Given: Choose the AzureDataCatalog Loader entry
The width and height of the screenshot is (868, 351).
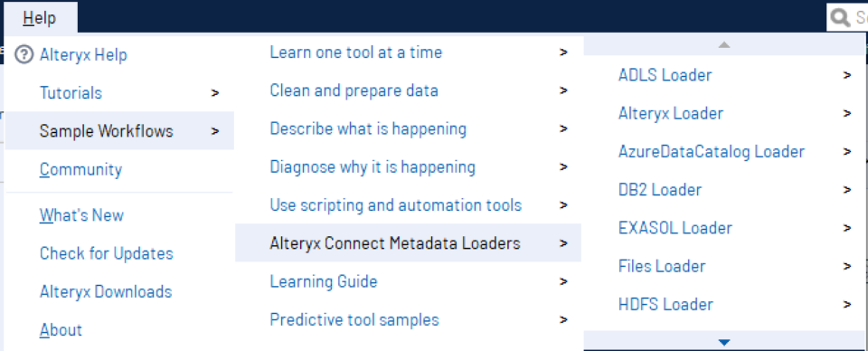Looking at the screenshot, I should click(x=724, y=151).
